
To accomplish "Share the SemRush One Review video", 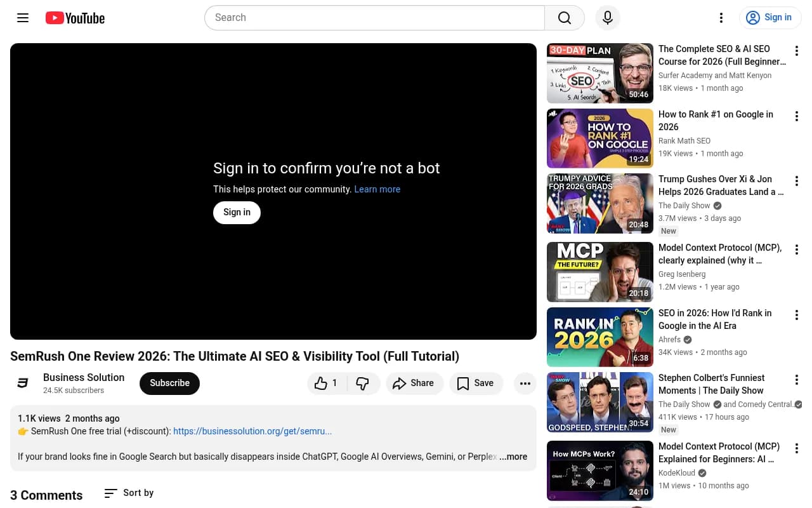I will click(414, 383).
